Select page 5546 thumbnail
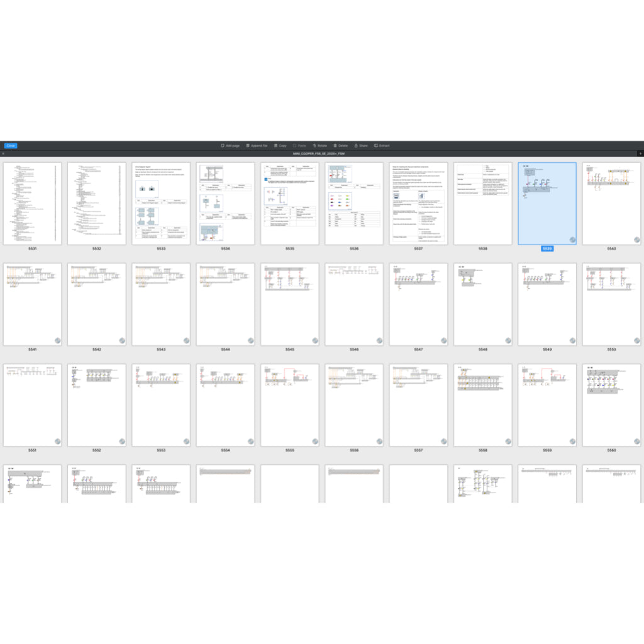 (354, 304)
